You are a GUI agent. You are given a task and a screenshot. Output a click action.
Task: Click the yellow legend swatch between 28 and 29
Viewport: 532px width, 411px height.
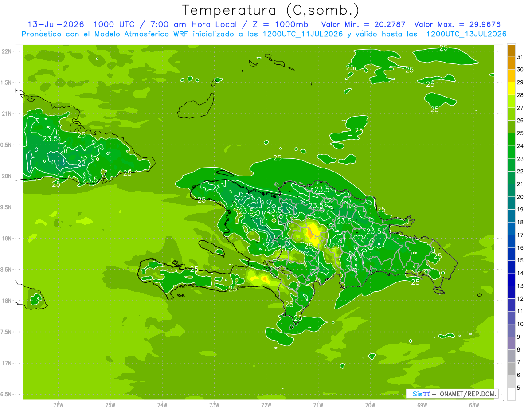point(511,89)
